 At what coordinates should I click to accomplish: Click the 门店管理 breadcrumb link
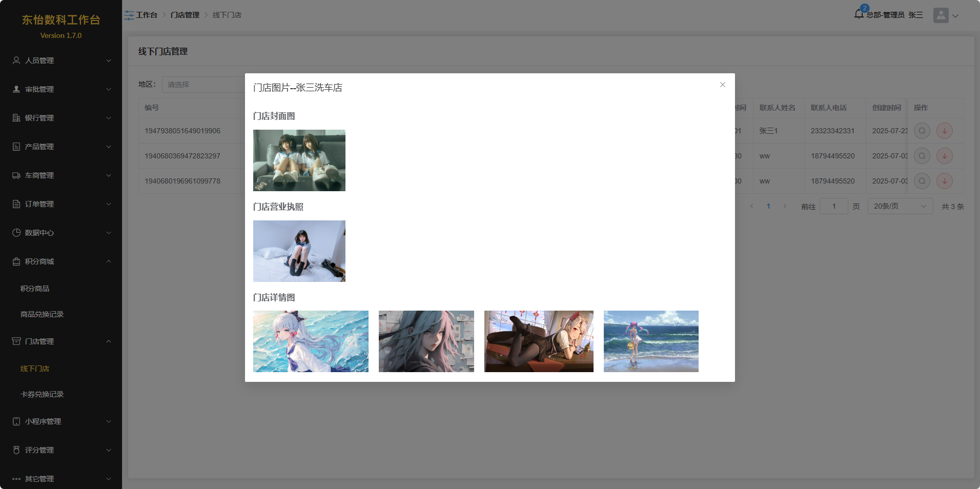click(x=185, y=15)
